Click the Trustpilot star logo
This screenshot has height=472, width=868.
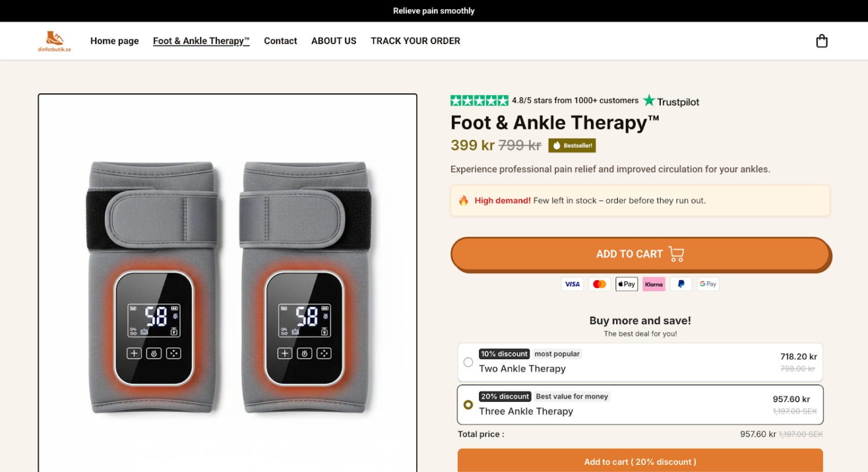click(671, 101)
